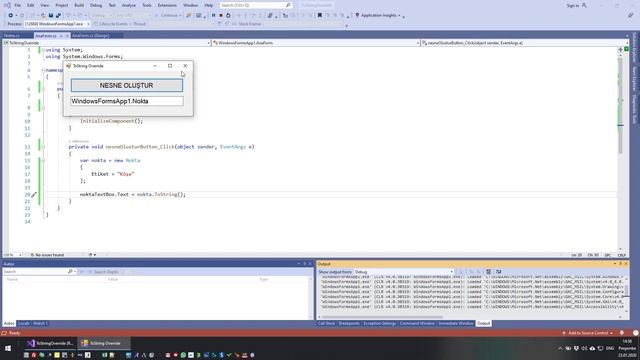This screenshot has height=360, width=640.
Task: Open the Test menu
Action: tap(112, 5)
